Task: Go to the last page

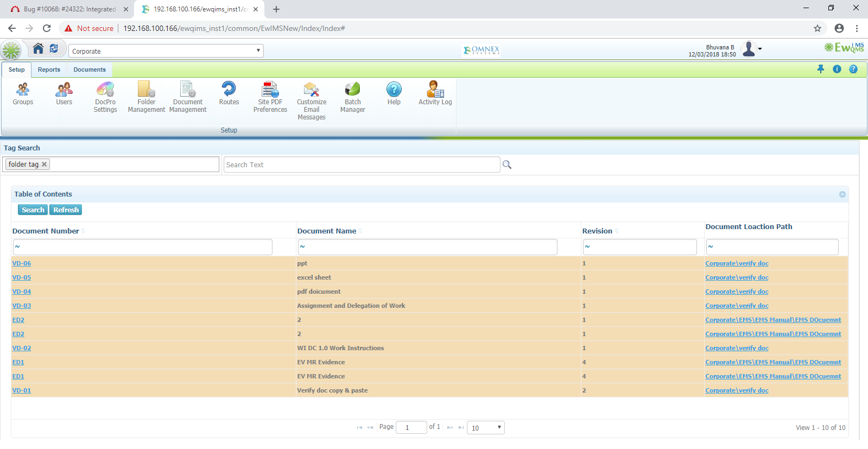Action: 461,428
